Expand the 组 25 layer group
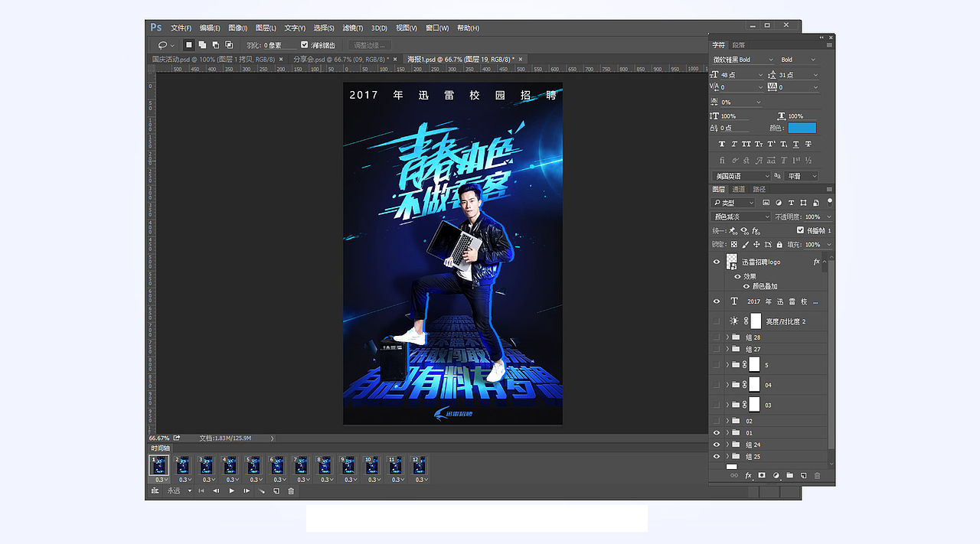Viewport: 980px width, 544px height. coord(727,457)
